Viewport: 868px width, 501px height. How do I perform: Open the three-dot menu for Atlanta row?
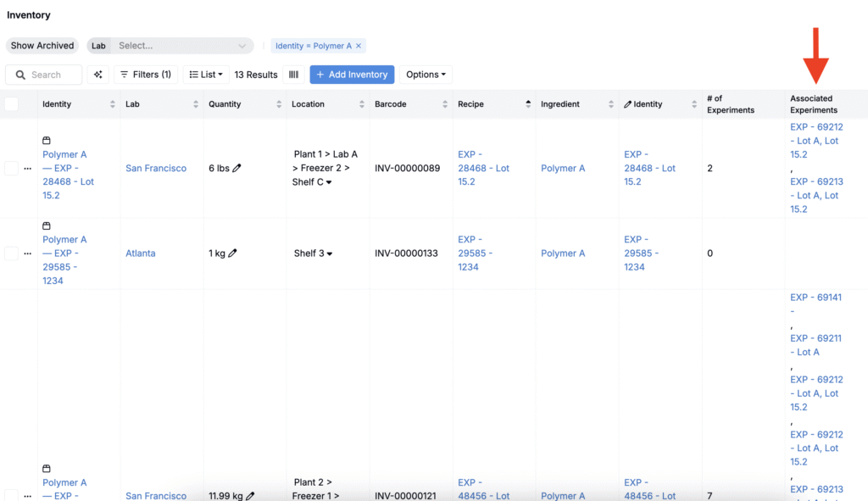coord(27,253)
